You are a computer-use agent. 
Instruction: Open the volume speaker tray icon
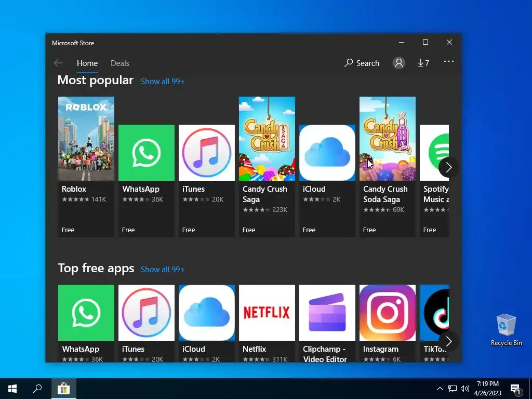click(x=465, y=389)
